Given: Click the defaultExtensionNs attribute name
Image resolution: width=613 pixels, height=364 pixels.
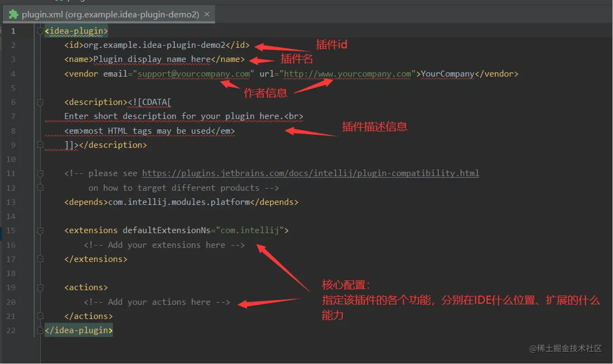Looking at the screenshot, I should point(167,230).
